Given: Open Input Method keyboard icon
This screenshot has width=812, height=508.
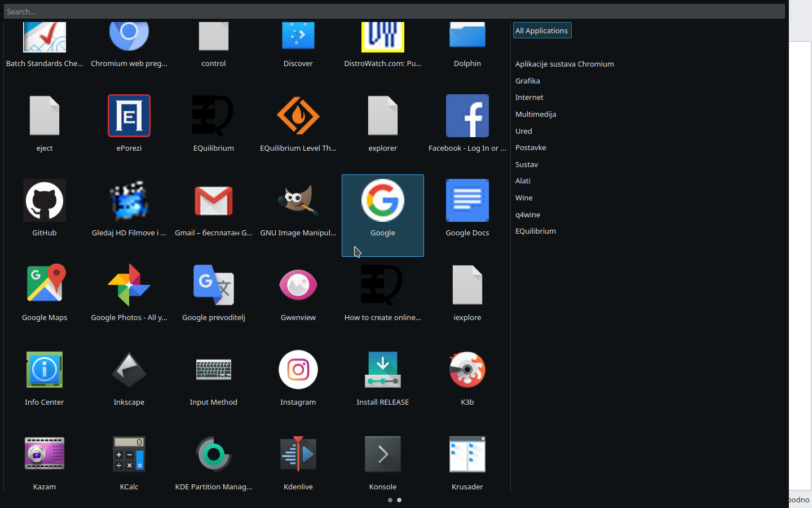Looking at the screenshot, I should (x=214, y=370).
